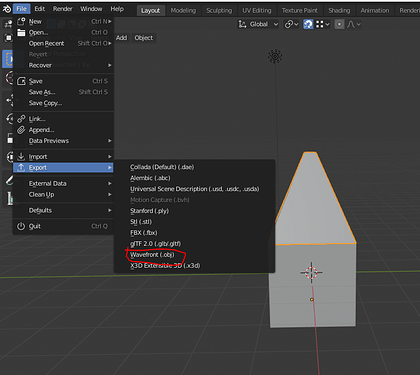
Task: Export as glTF 2.0 (.glb/.gltf)
Action: coord(195,244)
